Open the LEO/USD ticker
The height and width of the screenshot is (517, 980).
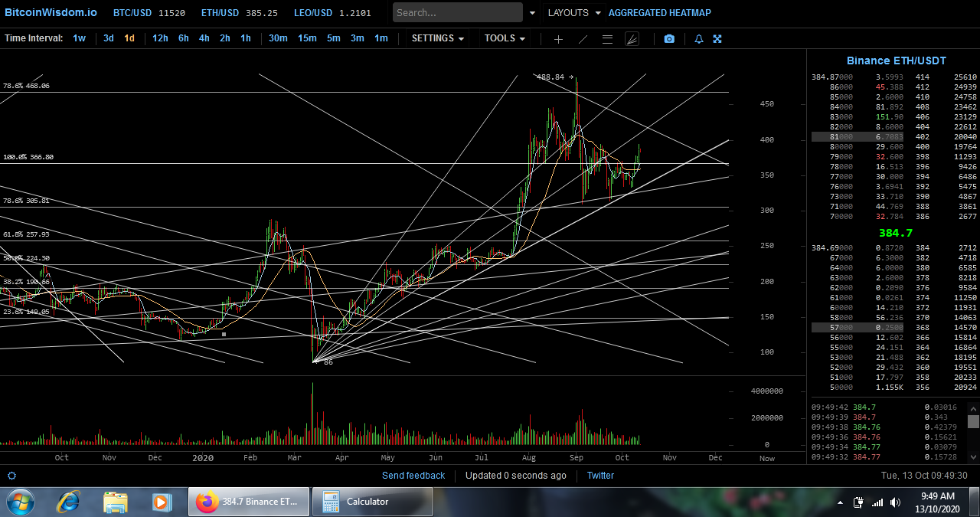[332, 13]
